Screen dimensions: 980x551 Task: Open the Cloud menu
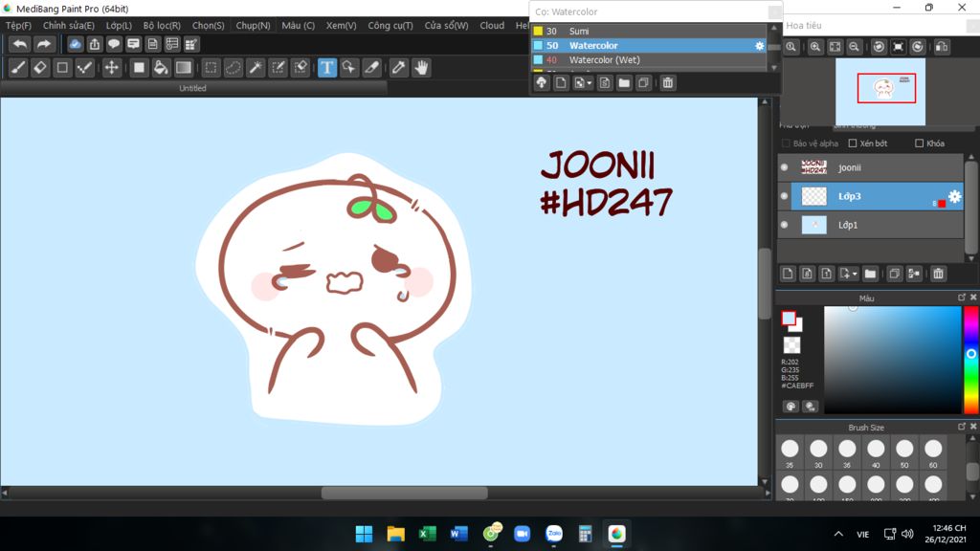(x=492, y=26)
